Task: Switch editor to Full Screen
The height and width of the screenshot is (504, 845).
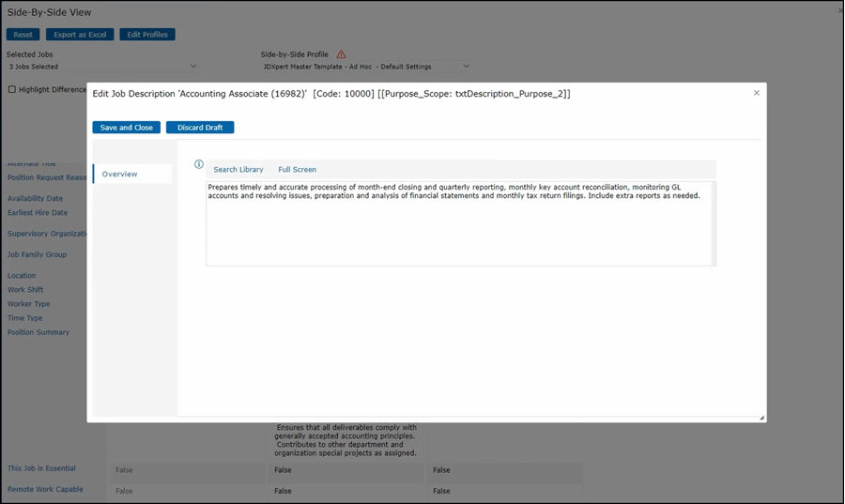Action: (297, 170)
